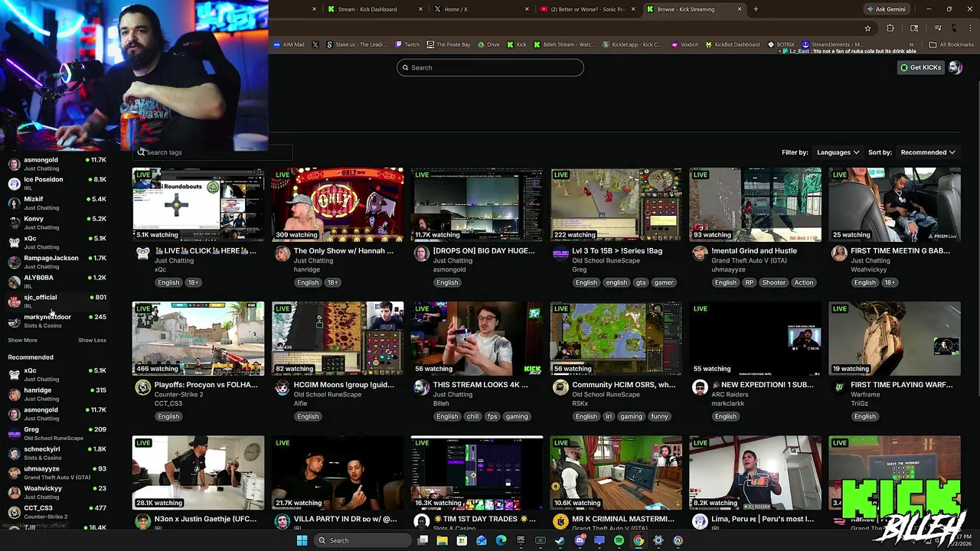Open the Windows Start menu
This screenshot has width=980, height=551.
pyautogui.click(x=302, y=540)
